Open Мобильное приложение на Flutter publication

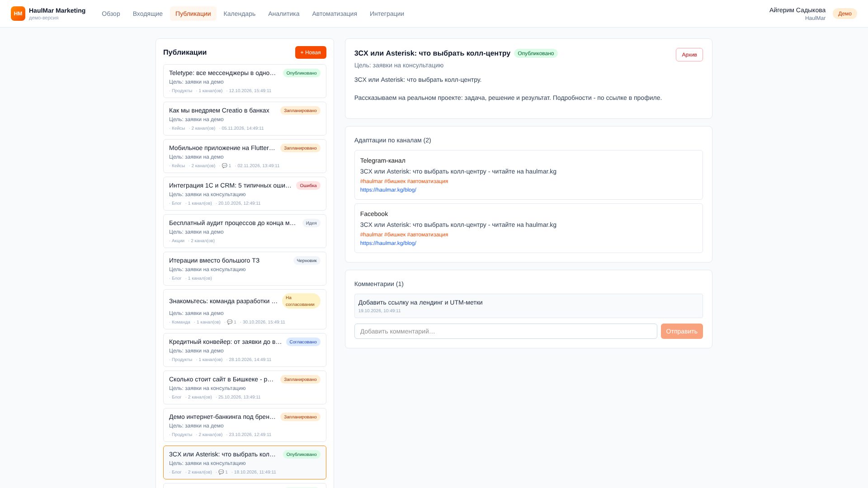(x=245, y=156)
